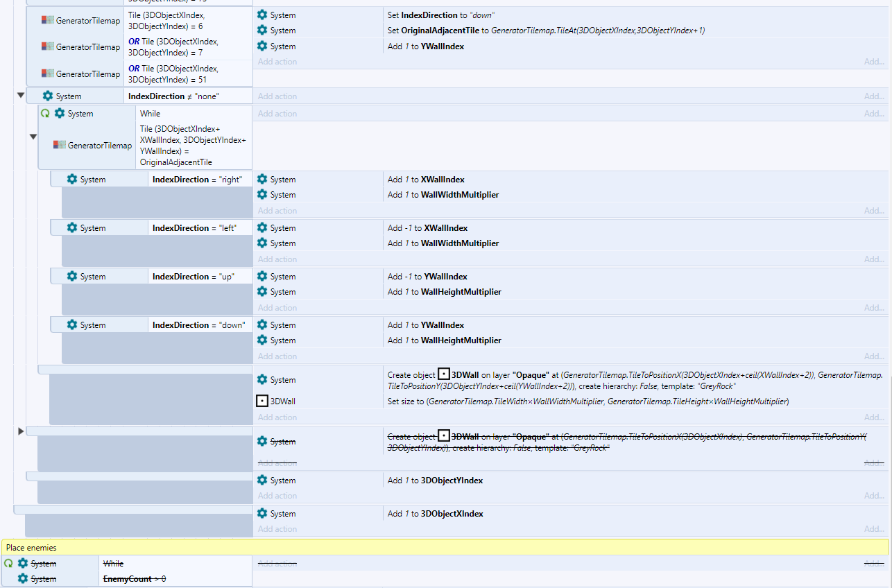This screenshot has height=588, width=892.
Task: Click System gear icon for struck-through EnemyCount > 0 condition
Action: pyautogui.click(x=23, y=578)
